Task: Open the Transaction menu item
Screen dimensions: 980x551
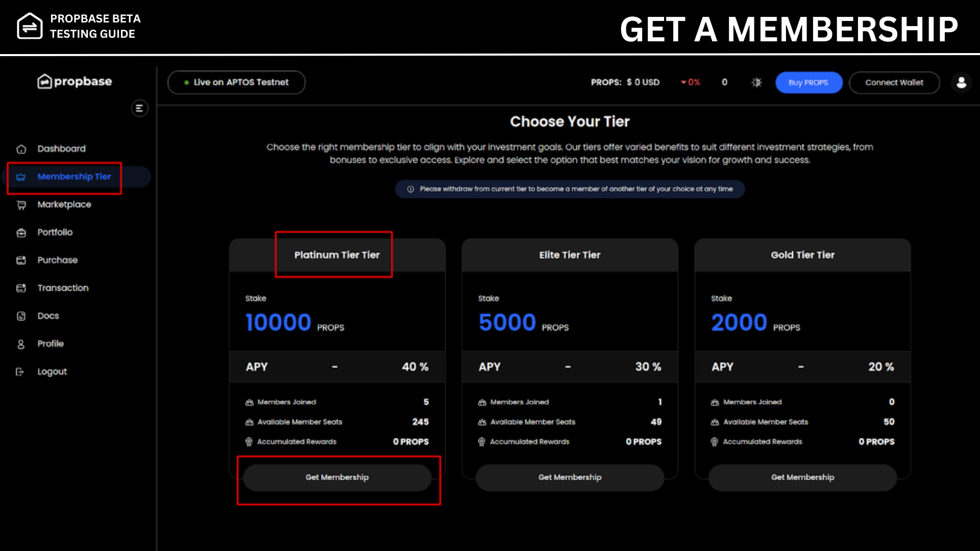Action: point(63,288)
